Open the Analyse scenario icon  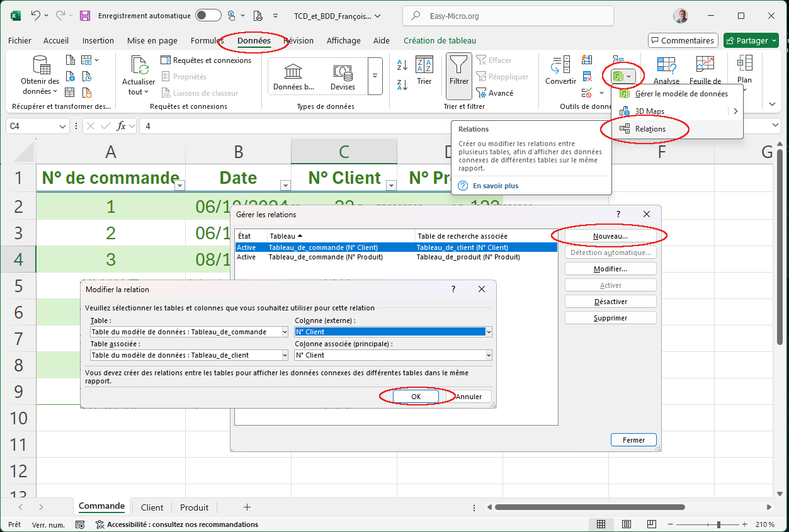(x=666, y=65)
